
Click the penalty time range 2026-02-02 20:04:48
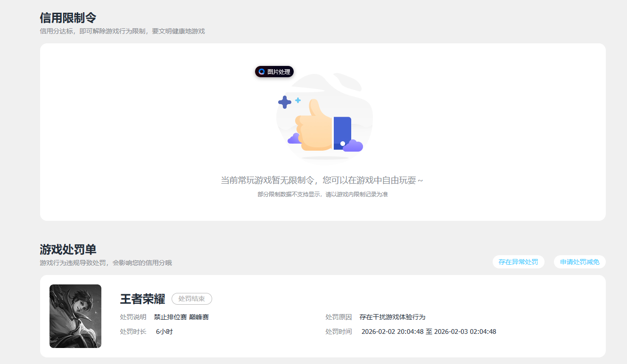click(429, 332)
